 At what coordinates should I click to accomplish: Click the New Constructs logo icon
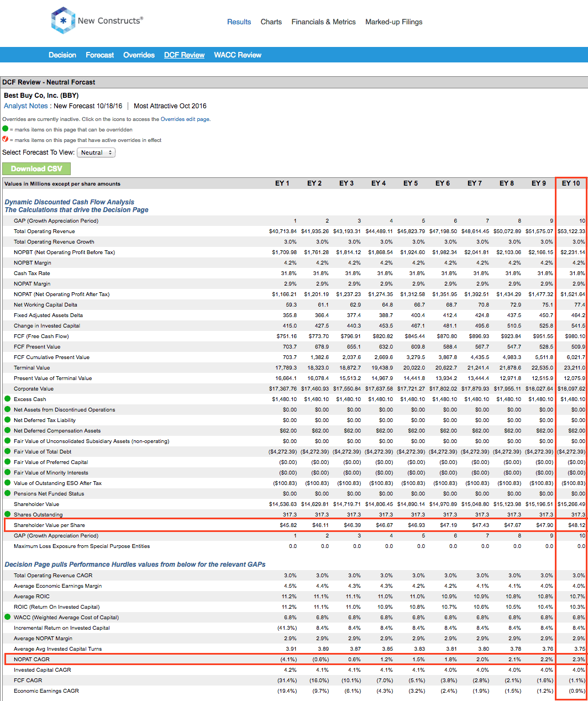[63, 20]
